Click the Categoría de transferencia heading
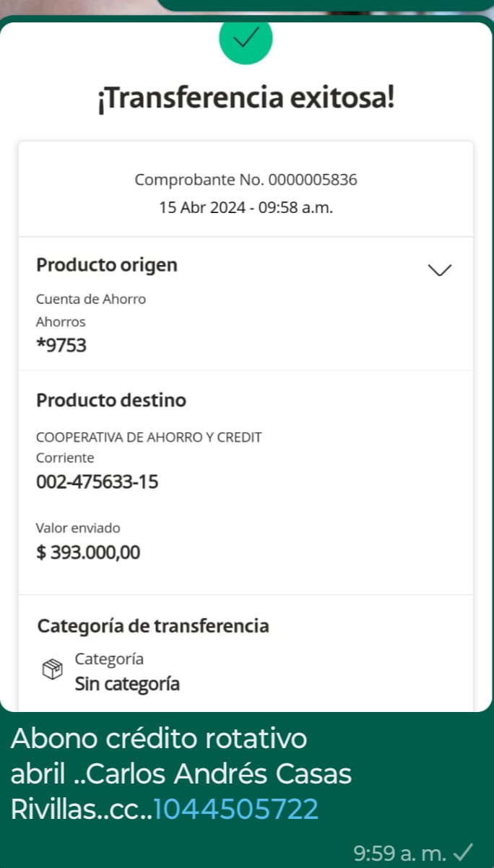Image resolution: width=494 pixels, height=868 pixels. click(x=153, y=625)
